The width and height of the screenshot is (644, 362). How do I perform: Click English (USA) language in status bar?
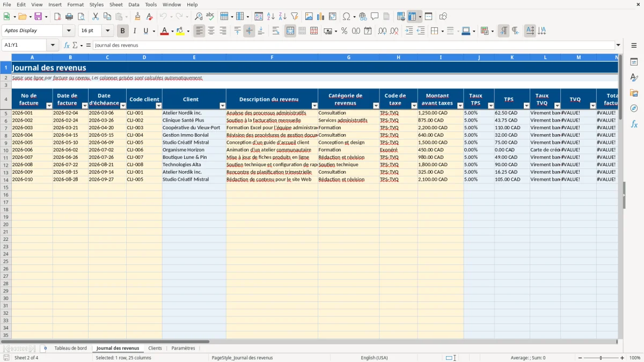[374, 358]
